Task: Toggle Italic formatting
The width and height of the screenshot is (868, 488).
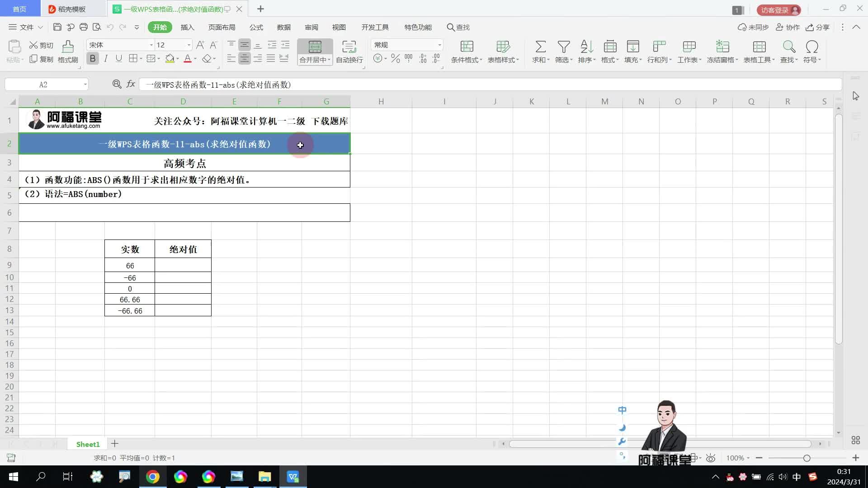Action: click(106, 59)
